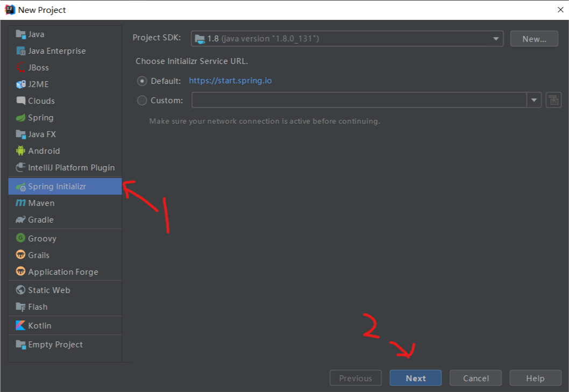Click the Grails orange icon
This screenshot has width=569, height=392.
click(20, 255)
